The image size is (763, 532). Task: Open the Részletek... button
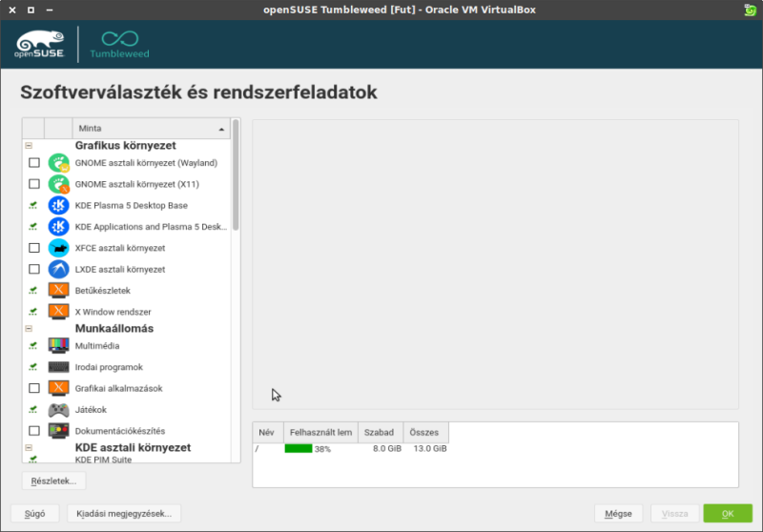pos(53,481)
